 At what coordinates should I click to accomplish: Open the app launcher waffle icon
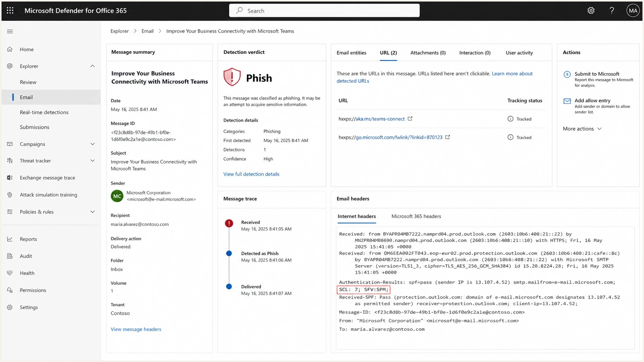[x=10, y=10]
